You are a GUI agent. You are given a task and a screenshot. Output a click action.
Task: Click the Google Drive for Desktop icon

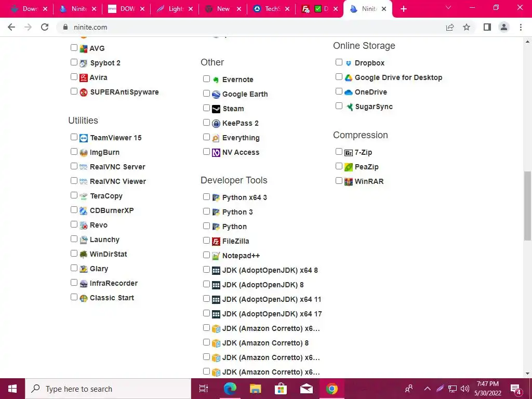pos(349,78)
